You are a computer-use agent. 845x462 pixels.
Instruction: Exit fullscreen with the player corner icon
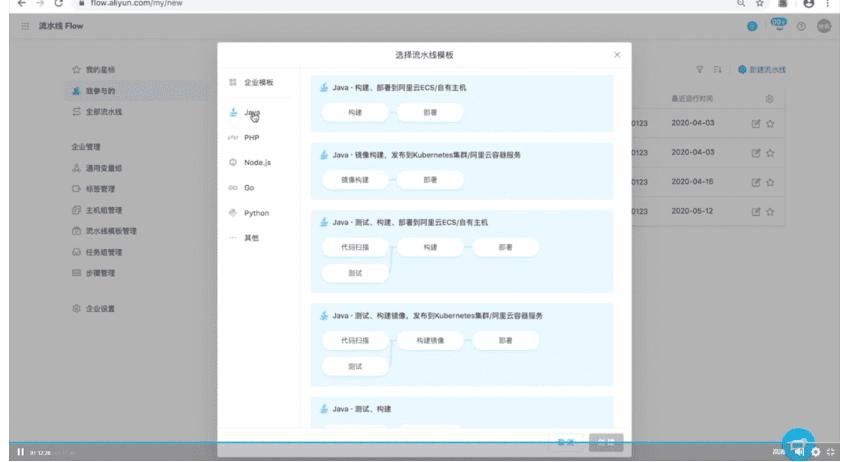click(830, 452)
